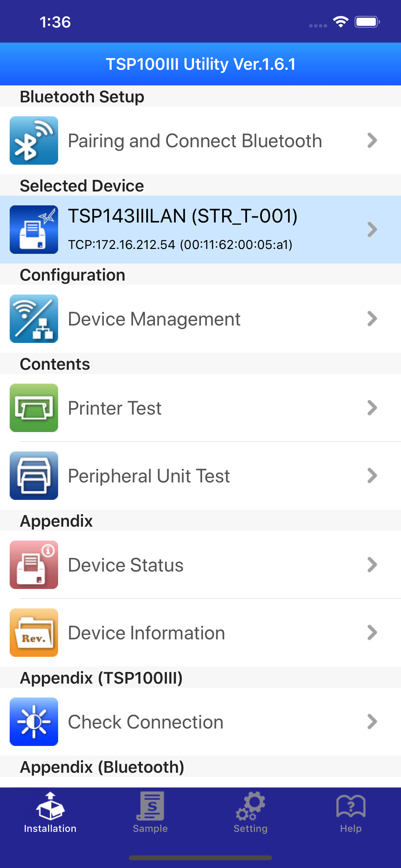Expand the Peripheral Unit Test chevron

(x=372, y=475)
